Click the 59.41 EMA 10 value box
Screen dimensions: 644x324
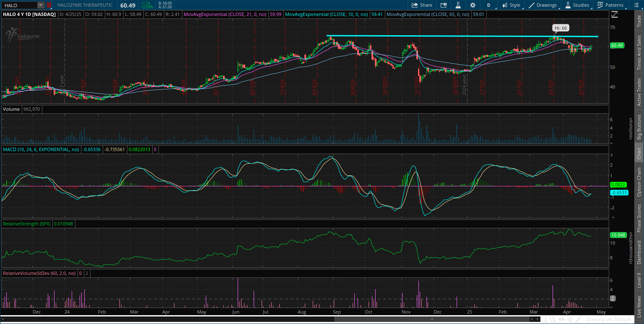(x=377, y=14)
